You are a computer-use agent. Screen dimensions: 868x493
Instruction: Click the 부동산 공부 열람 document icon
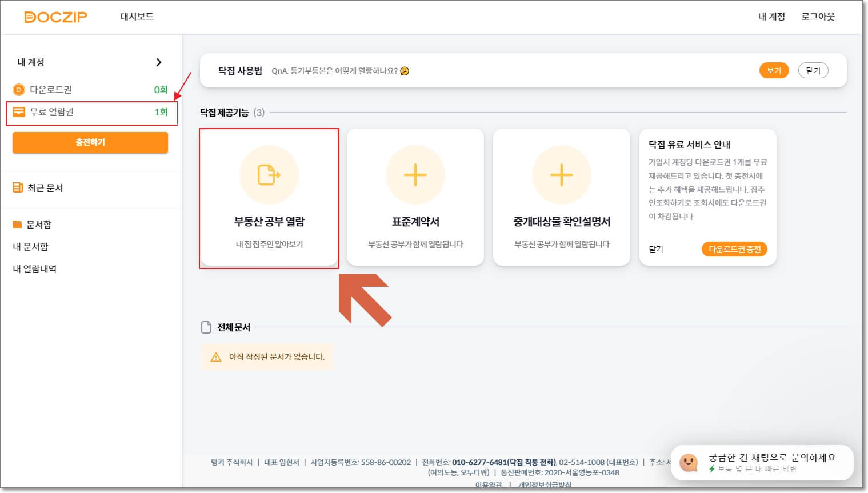(269, 175)
